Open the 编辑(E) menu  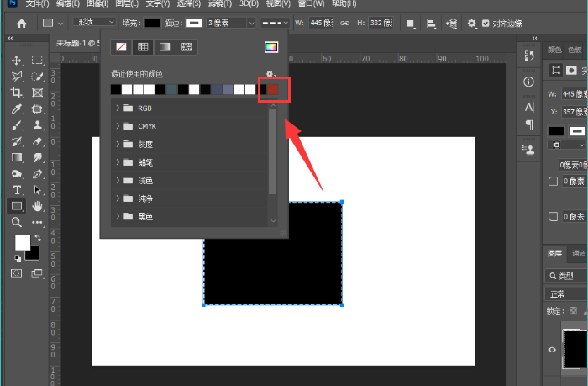click(68, 3)
